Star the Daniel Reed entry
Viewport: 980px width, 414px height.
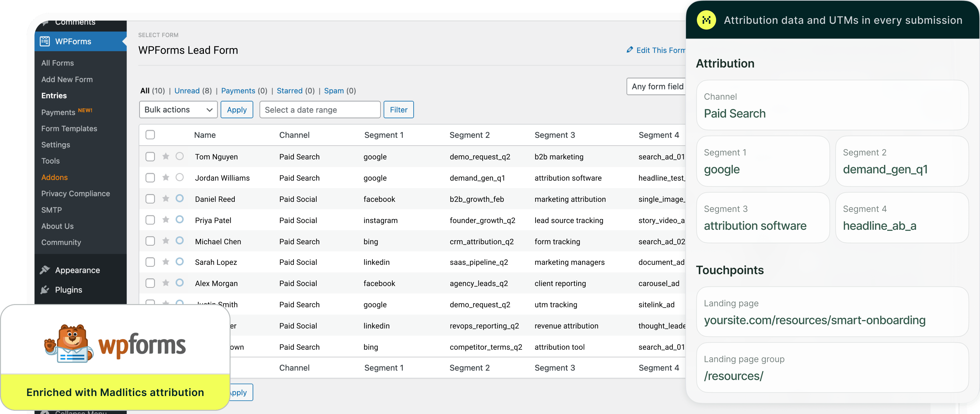click(x=165, y=198)
